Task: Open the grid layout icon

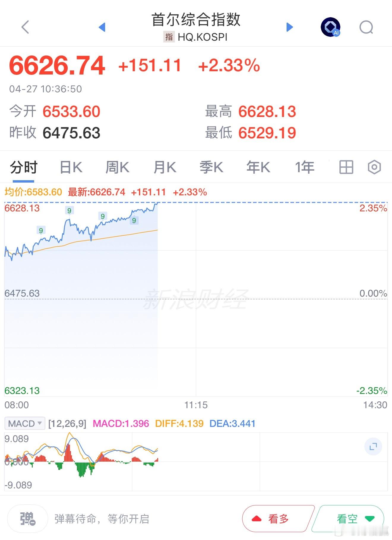Action: (346, 167)
